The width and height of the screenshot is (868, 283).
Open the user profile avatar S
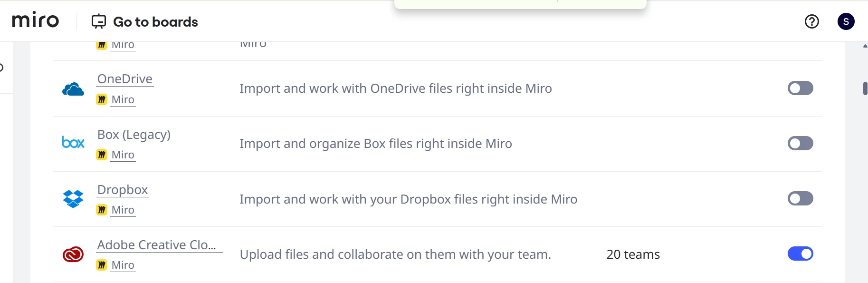tap(846, 21)
